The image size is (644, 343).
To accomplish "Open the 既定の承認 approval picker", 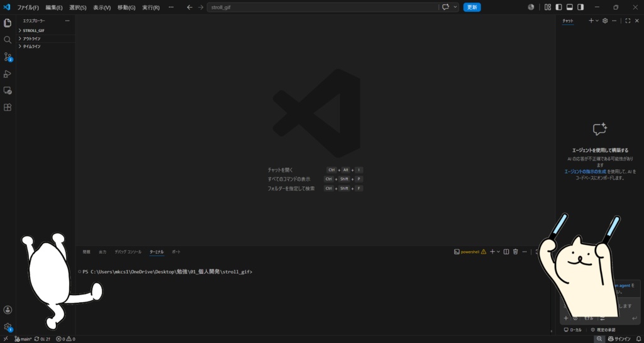I will tap(603, 330).
